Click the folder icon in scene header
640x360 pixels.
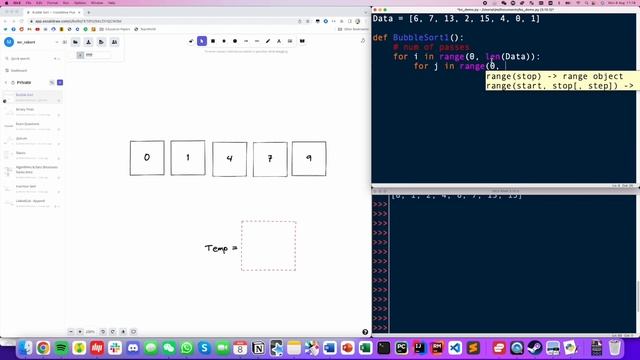(x=76, y=42)
